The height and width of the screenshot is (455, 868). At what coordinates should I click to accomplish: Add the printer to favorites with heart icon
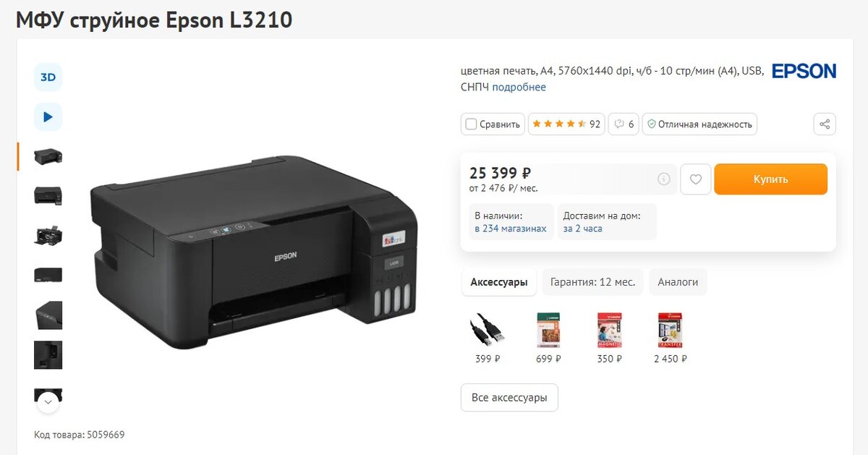pos(696,179)
